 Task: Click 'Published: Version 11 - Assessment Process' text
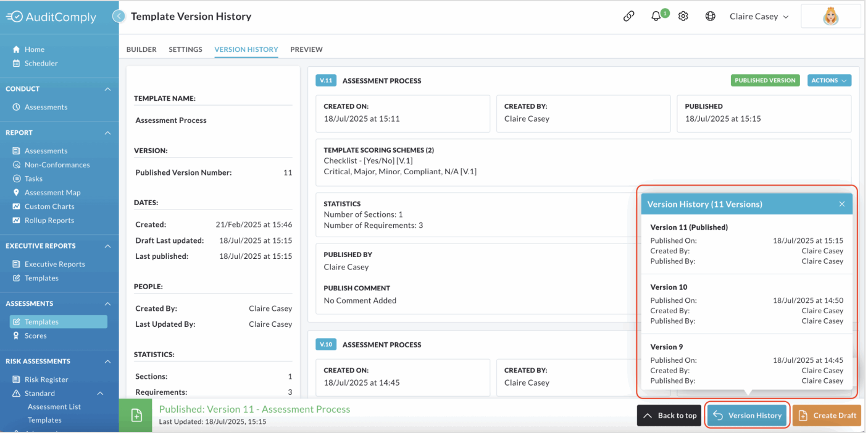[254, 409]
